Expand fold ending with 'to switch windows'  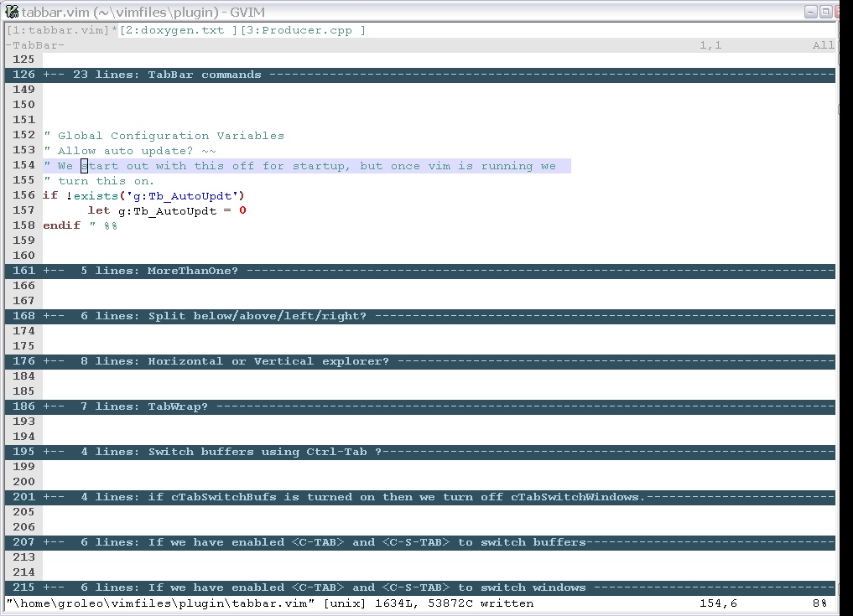[420, 588]
